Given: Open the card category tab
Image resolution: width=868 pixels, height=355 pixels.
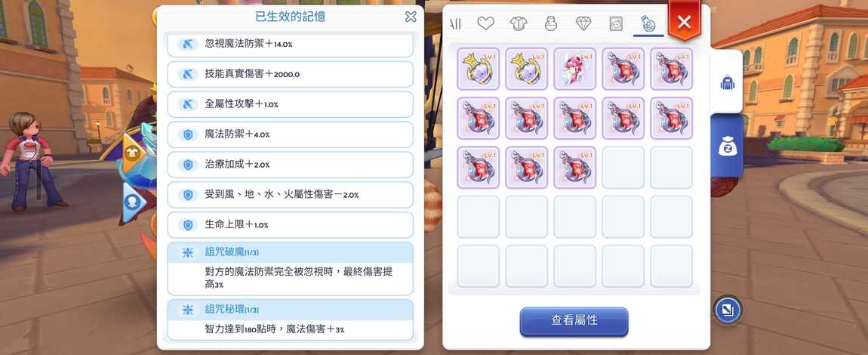Looking at the screenshot, I should pyautogui.click(x=616, y=23).
